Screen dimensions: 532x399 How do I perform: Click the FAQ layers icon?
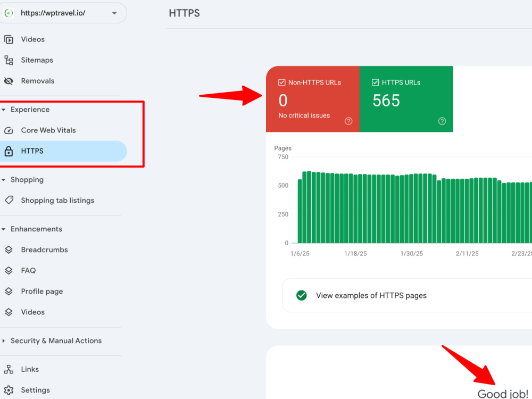coord(9,270)
